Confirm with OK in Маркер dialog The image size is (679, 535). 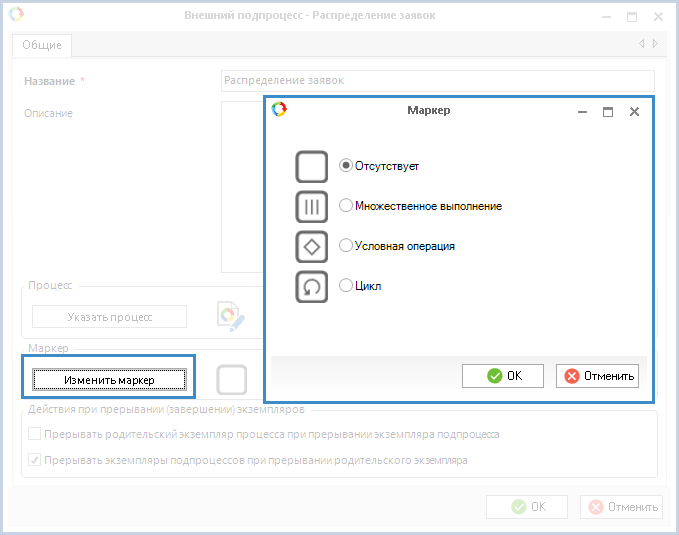pos(503,376)
